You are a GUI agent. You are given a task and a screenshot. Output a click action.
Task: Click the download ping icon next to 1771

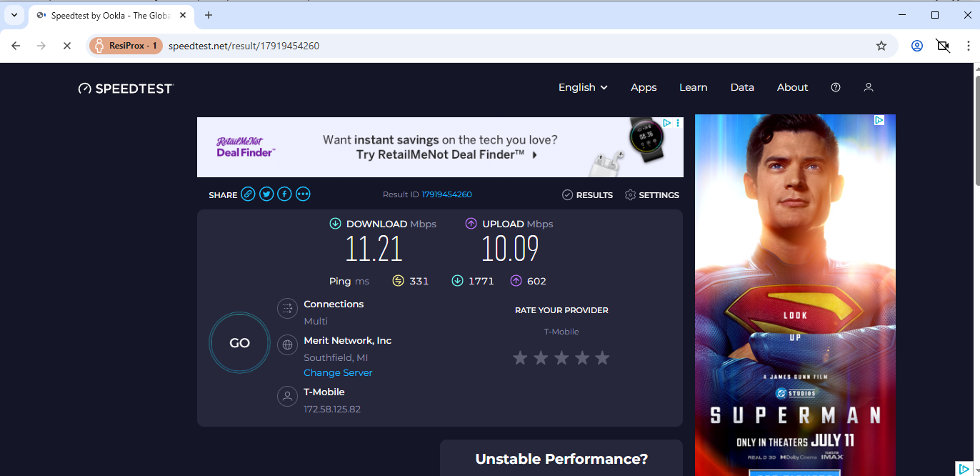point(457,281)
